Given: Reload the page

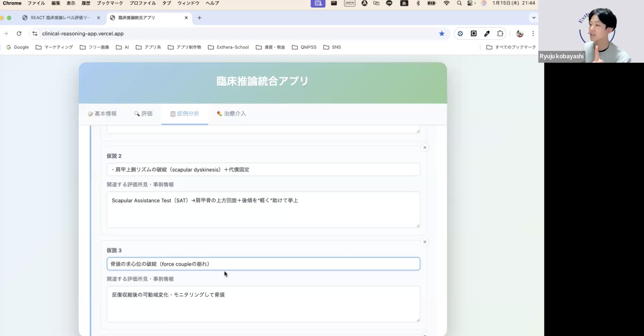Looking at the screenshot, I should click(19, 34).
